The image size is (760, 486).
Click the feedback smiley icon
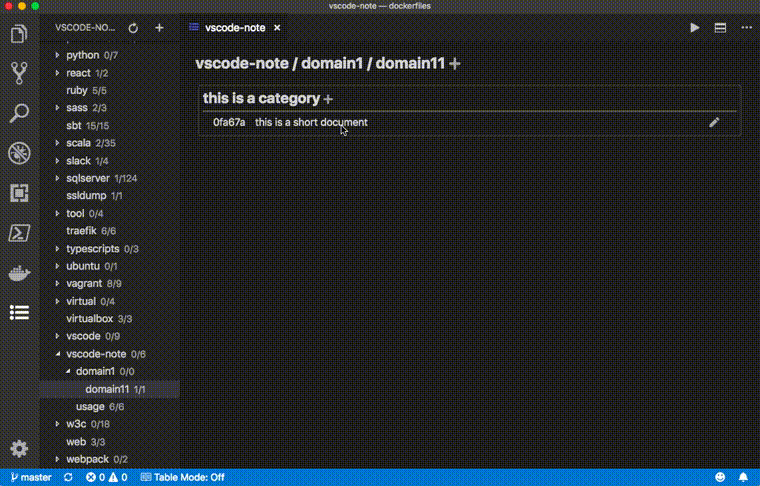point(720,477)
